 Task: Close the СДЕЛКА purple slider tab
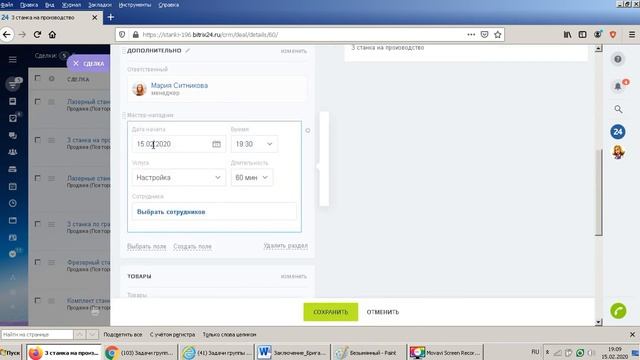(x=76, y=63)
